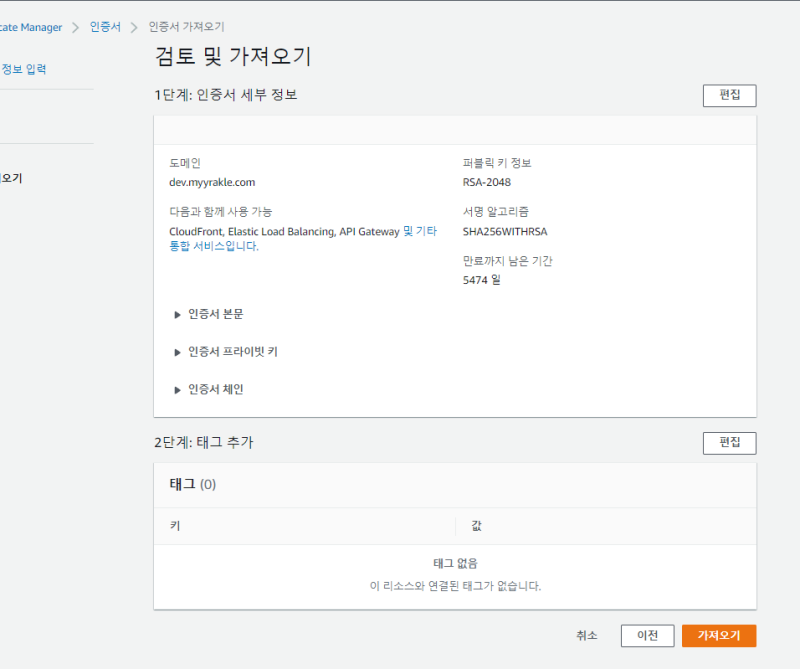
Task: Click the chevron icon after Certificate Manager breadcrumb
Action: click(75, 27)
